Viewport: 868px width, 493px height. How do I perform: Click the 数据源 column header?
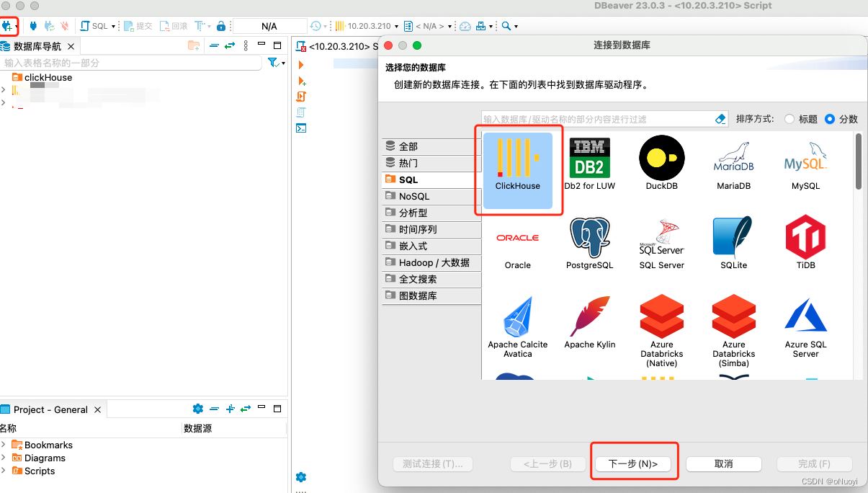pos(197,428)
